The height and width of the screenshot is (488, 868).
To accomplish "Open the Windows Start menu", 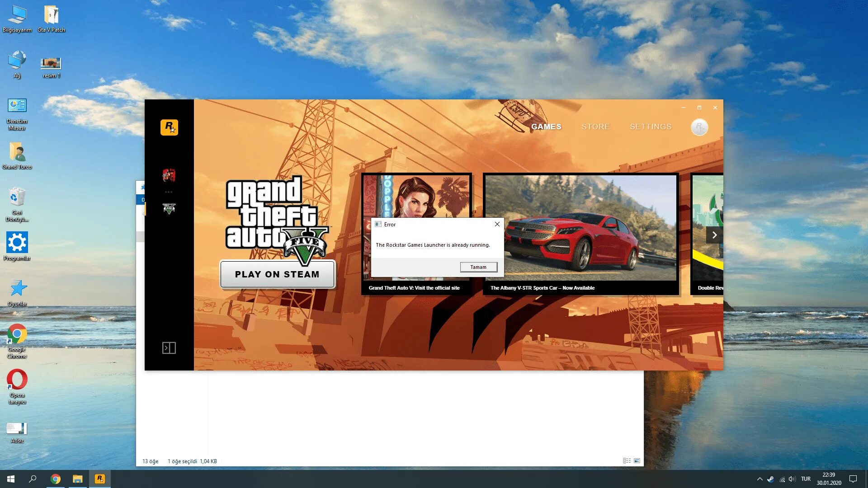I will (11, 479).
